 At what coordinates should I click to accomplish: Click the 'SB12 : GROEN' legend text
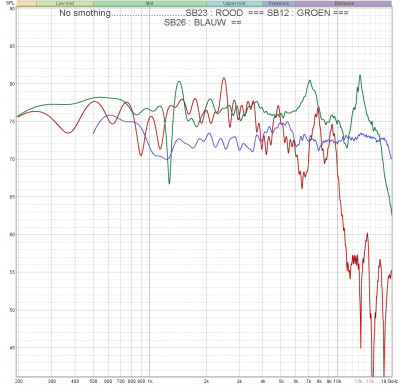pos(299,13)
